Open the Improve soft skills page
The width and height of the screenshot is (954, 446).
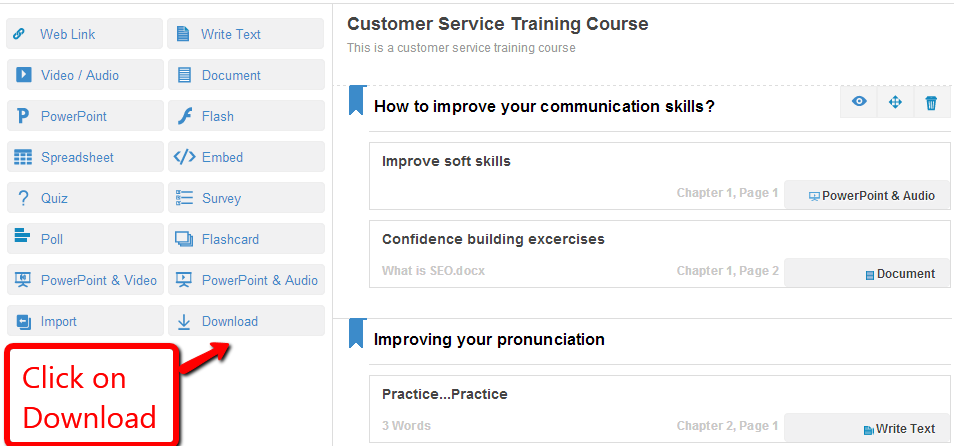446,161
